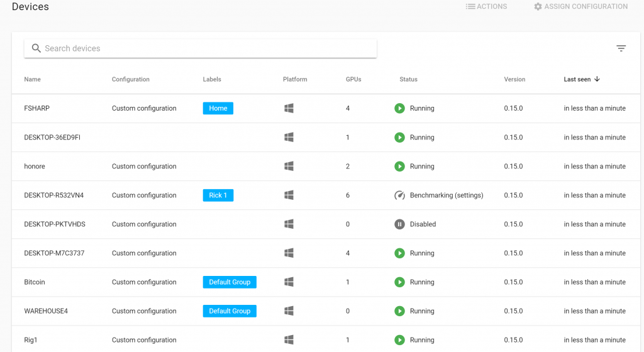Click last seen time for DESKTOP-M7C3737
The width and height of the screenshot is (644, 352).
(x=595, y=253)
